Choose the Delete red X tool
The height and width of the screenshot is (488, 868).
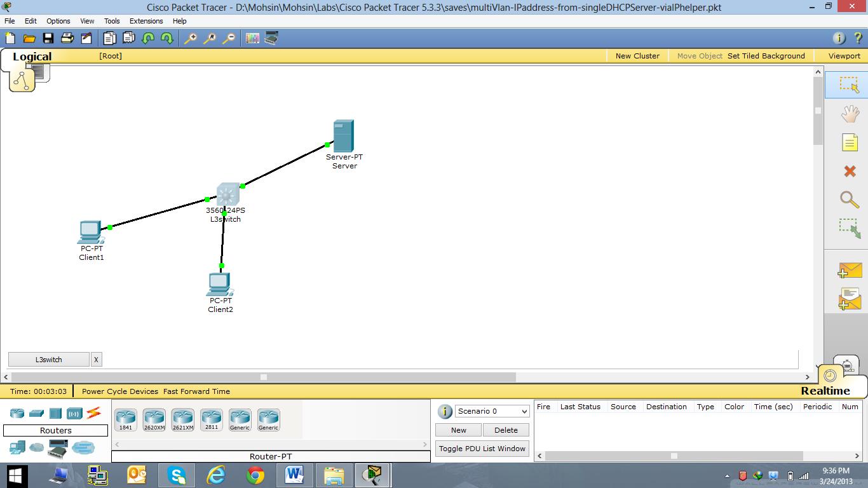pyautogui.click(x=850, y=171)
